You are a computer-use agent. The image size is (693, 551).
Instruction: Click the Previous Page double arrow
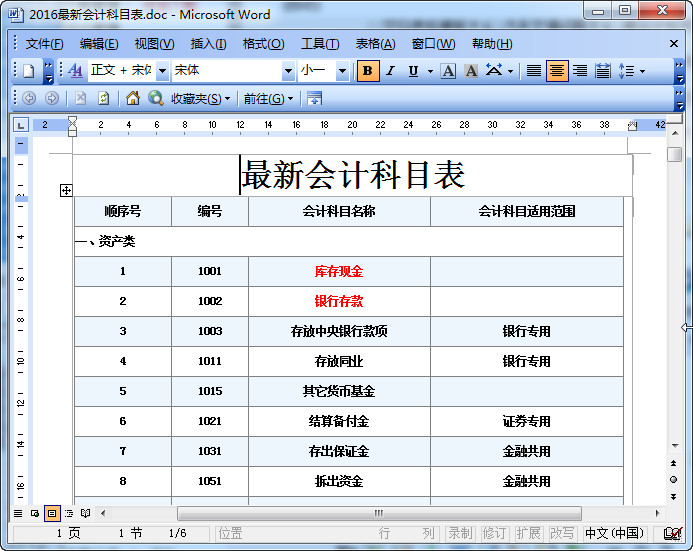pyautogui.click(x=674, y=463)
